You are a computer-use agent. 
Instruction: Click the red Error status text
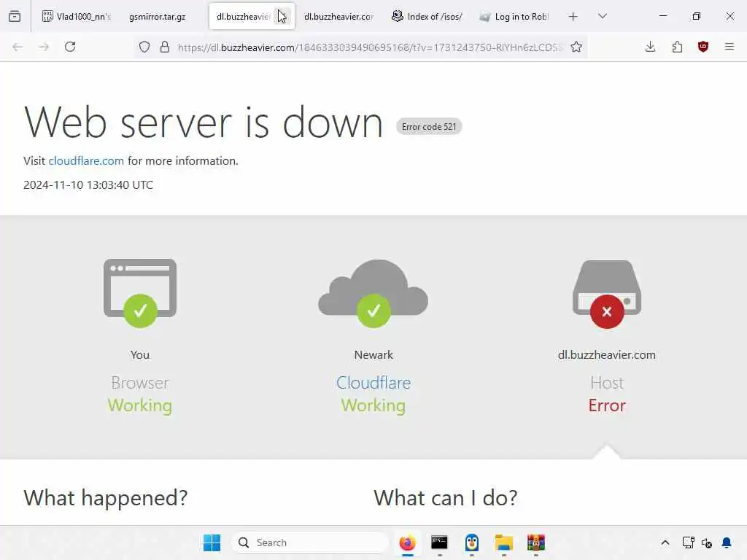point(607,405)
